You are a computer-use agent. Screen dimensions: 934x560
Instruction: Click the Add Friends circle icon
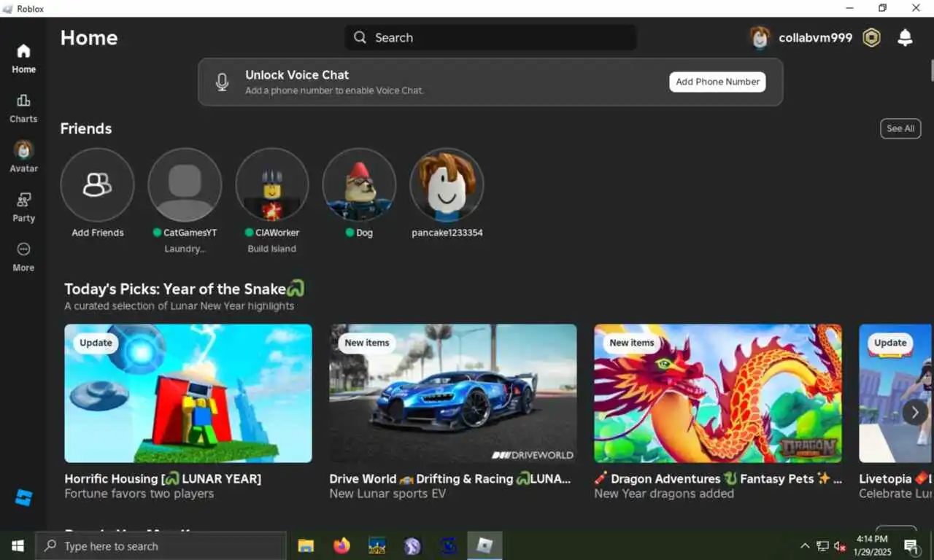[97, 184]
